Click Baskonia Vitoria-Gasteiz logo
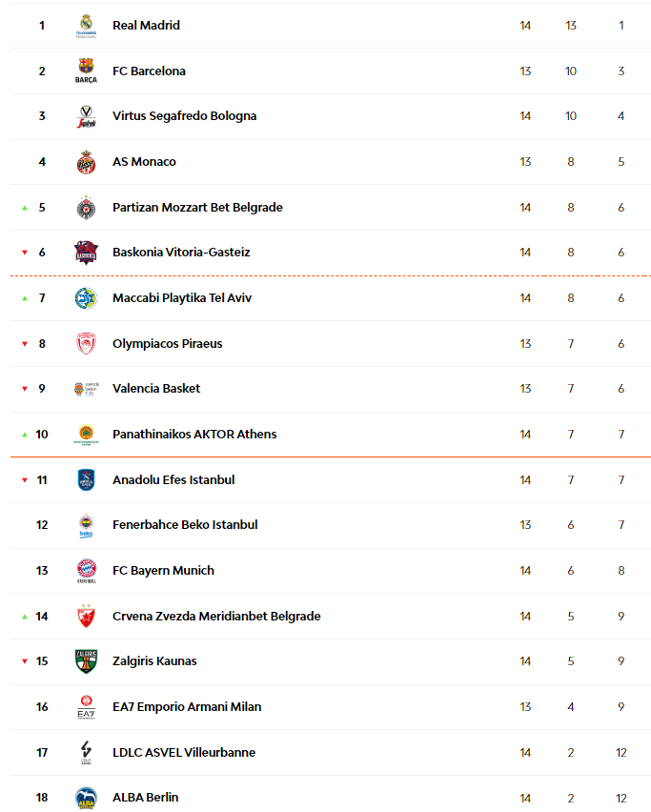The width and height of the screenshot is (651, 812). click(86, 253)
